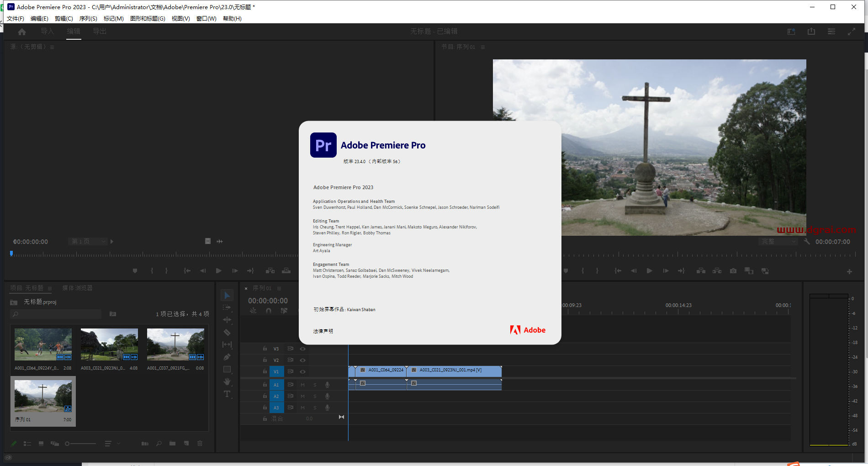The width and height of the screenshot is (868, 466).
Task: Activate the Track Select Forward tool
Action: coord(227,307)
